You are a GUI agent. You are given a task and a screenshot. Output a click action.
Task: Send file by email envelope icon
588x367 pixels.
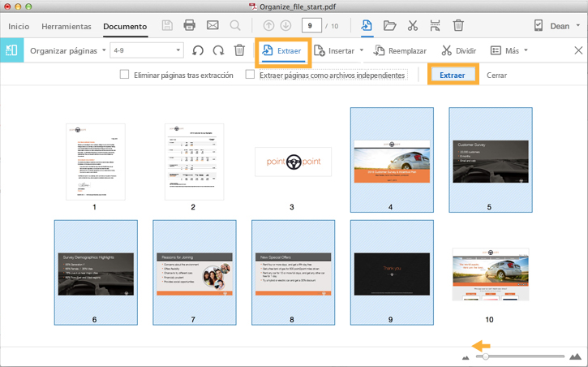(212, 25)
